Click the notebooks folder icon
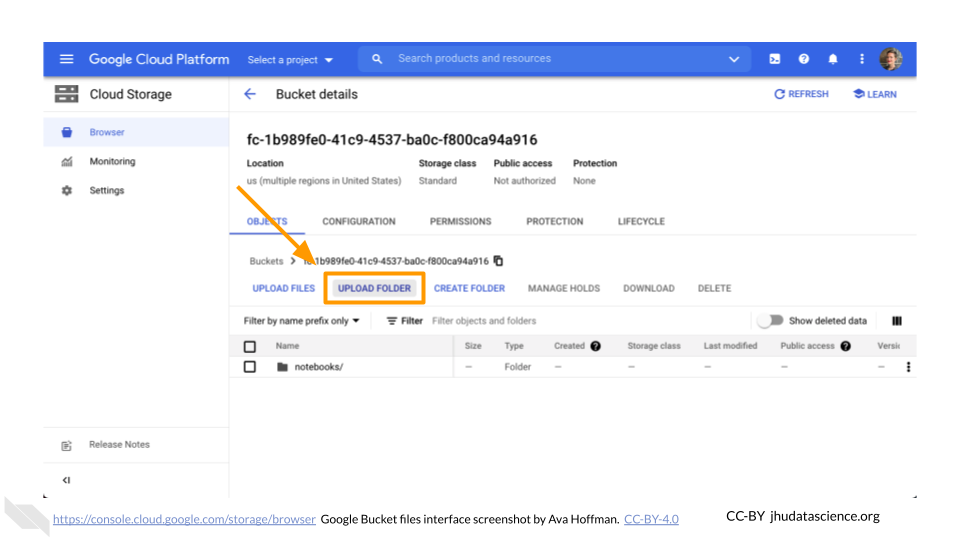The width and height of the screenshot is (960, 540). pos(282,367)
